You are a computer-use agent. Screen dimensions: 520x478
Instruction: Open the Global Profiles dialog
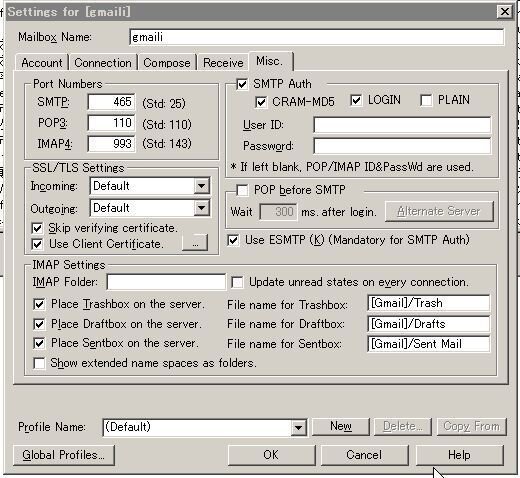coord(64,455)
